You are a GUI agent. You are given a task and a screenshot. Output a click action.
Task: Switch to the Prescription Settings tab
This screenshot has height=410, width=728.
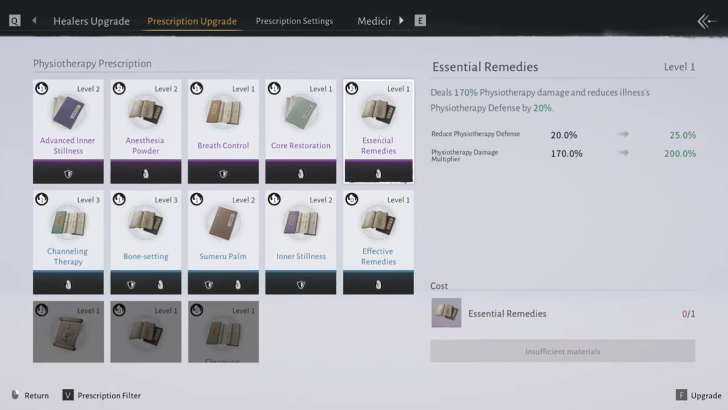pos(294,21)
